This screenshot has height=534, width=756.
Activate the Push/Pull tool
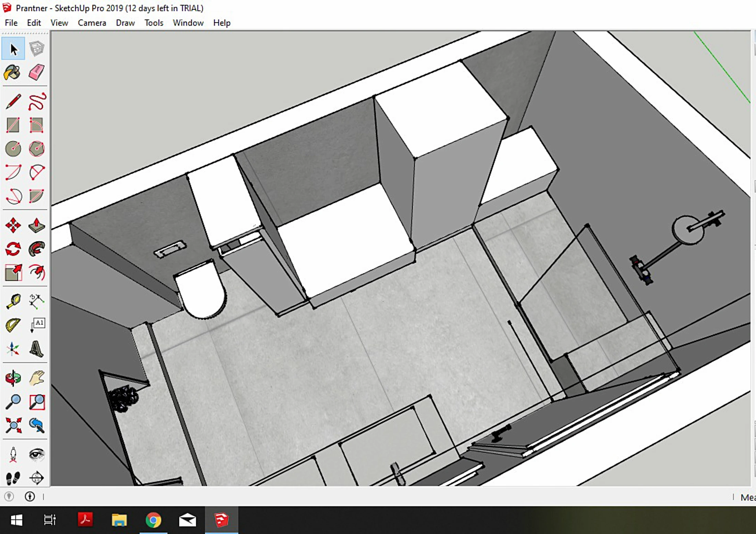[36, 225]
